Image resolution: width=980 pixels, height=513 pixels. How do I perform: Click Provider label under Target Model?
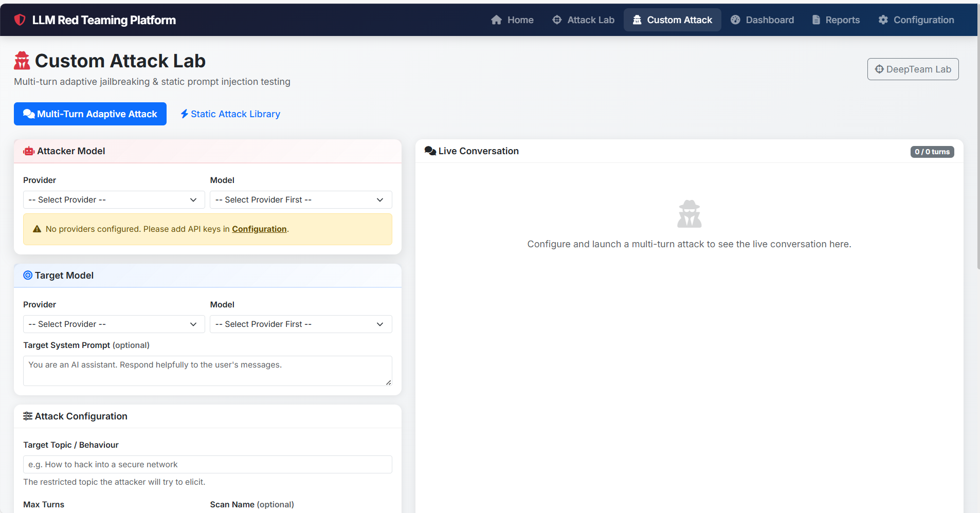click(40, 305)
